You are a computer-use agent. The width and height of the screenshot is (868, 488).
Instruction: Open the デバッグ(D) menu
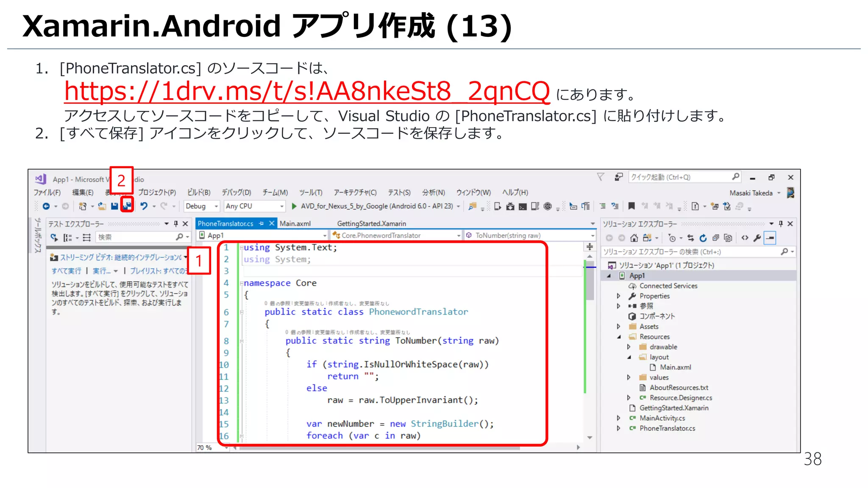236,192
